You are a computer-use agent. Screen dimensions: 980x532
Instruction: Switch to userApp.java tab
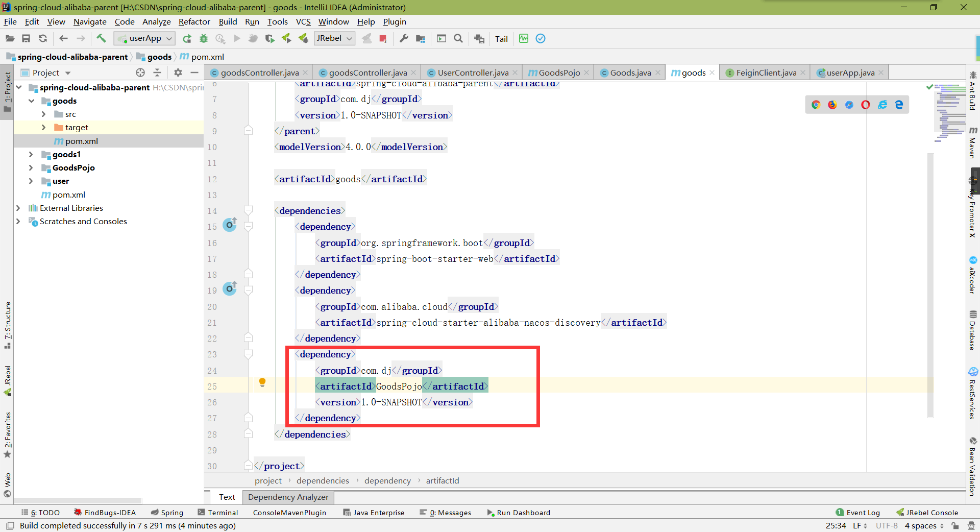(850, 72)
